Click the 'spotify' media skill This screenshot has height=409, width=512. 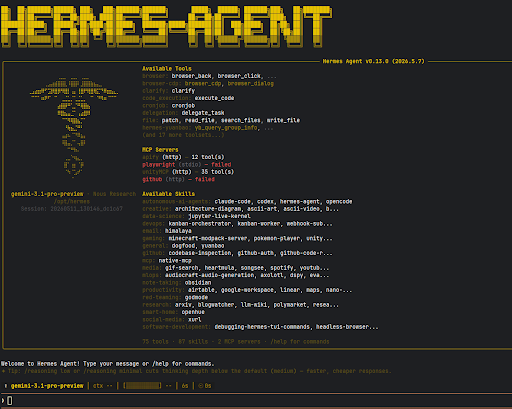pyautogui.click(x=282, y=268)
